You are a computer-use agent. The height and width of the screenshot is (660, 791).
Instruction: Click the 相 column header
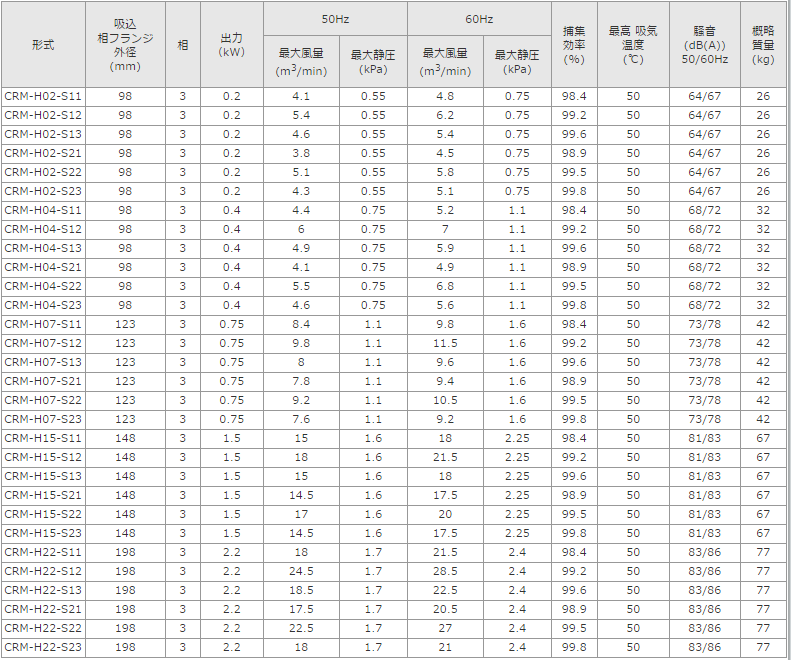(182, 45)
